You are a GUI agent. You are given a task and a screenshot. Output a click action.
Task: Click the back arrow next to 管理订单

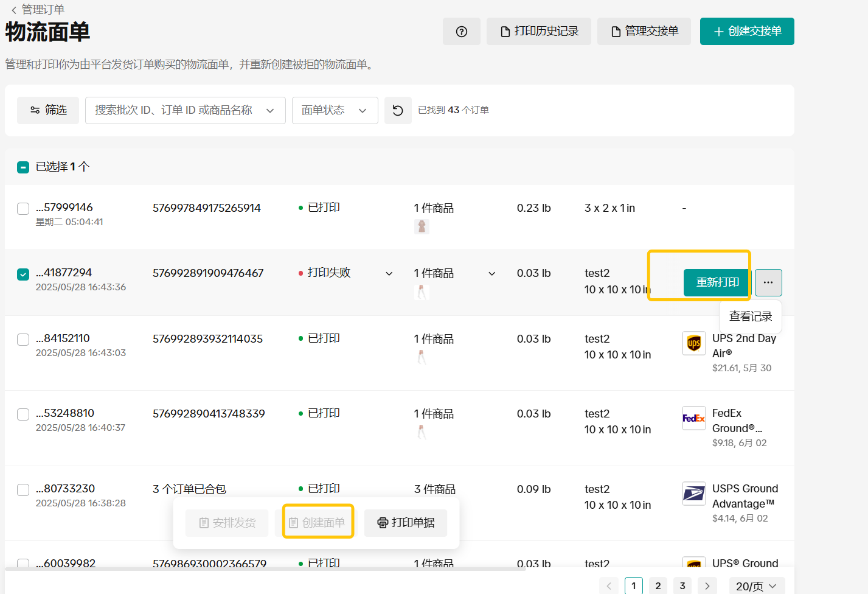coord(13,10)
